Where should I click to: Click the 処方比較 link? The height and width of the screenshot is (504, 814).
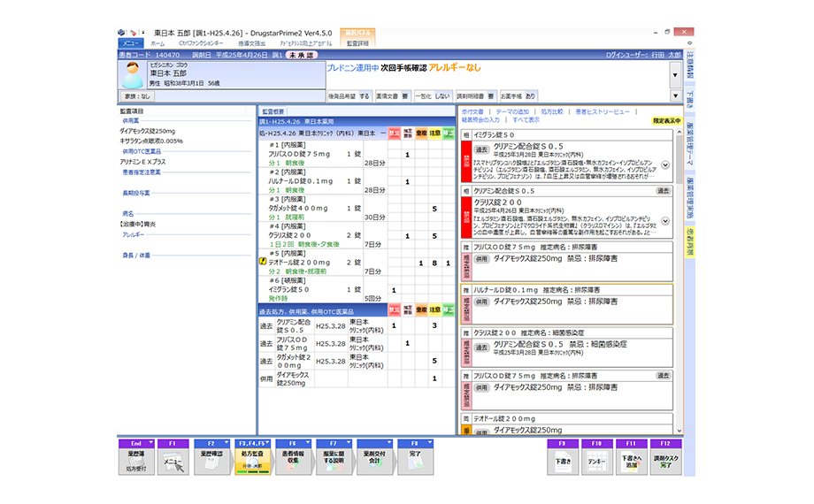click(549, 112)
